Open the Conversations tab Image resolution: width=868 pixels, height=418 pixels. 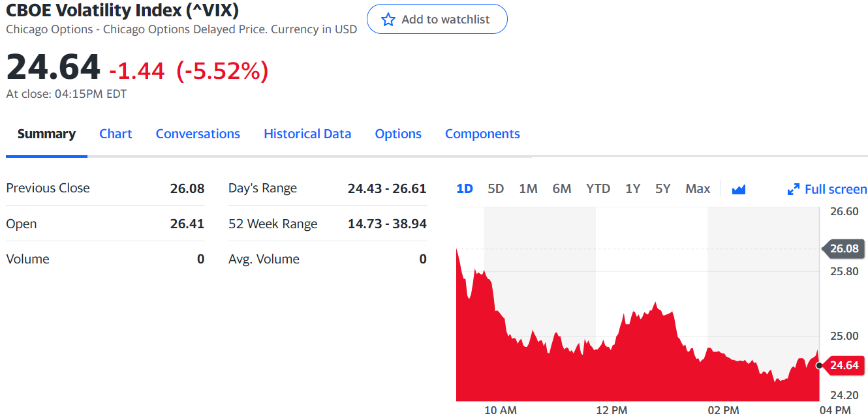click(x=198, y=134)
